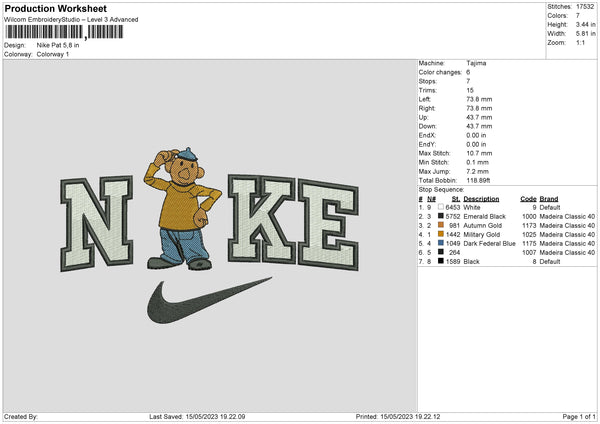Click the Max Jump value 7.2 mm

coord(478,171)
